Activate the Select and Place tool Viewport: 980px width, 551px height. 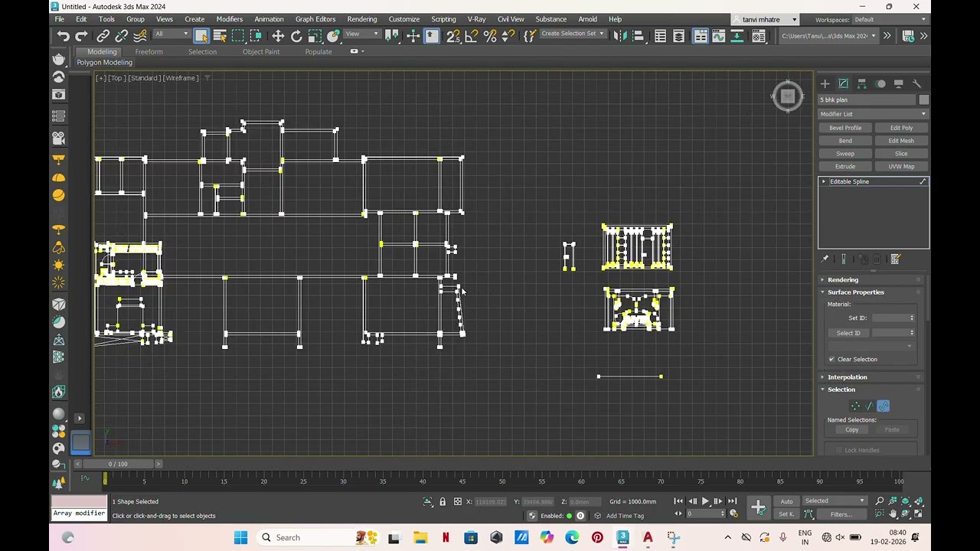[333, 36]
